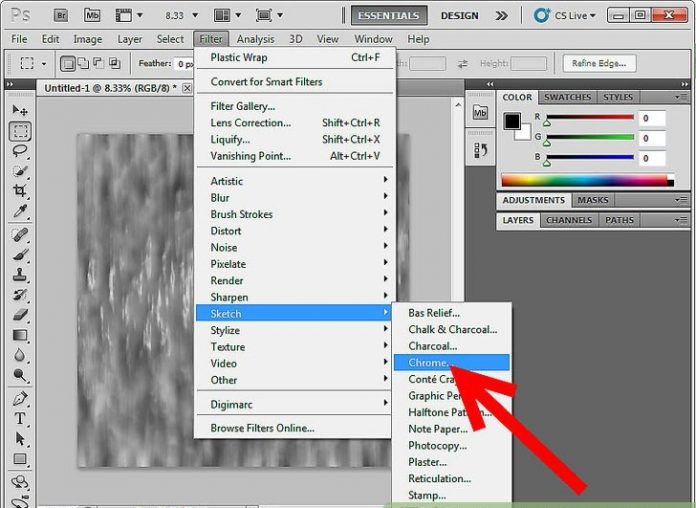Open the Mini Bridge icon in title bar

click(93, 15)
